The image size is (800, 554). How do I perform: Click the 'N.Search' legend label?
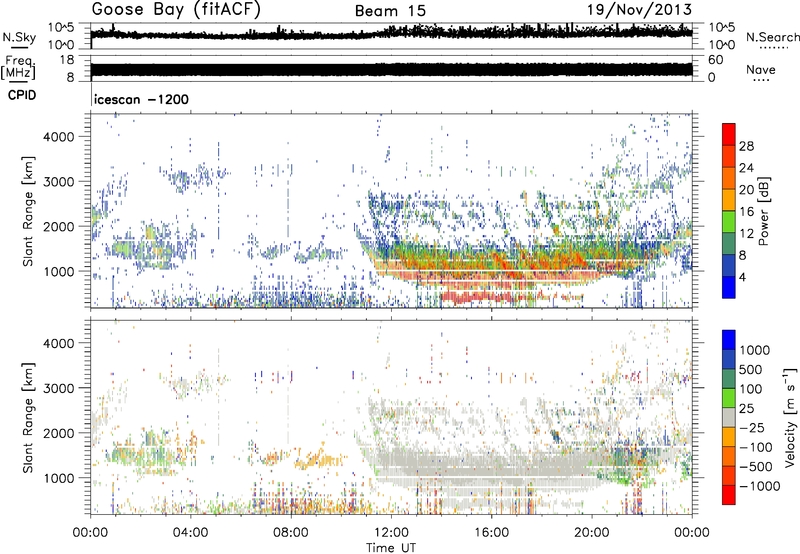(772, 37)
